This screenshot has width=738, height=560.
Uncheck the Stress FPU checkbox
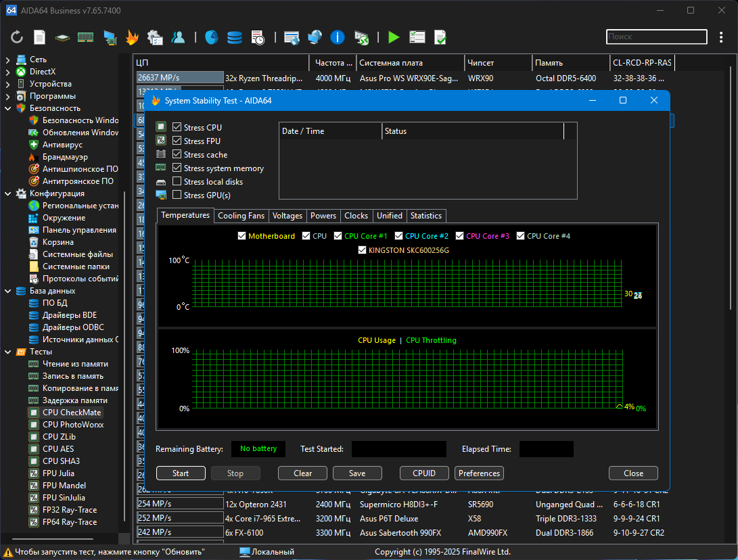177,141
